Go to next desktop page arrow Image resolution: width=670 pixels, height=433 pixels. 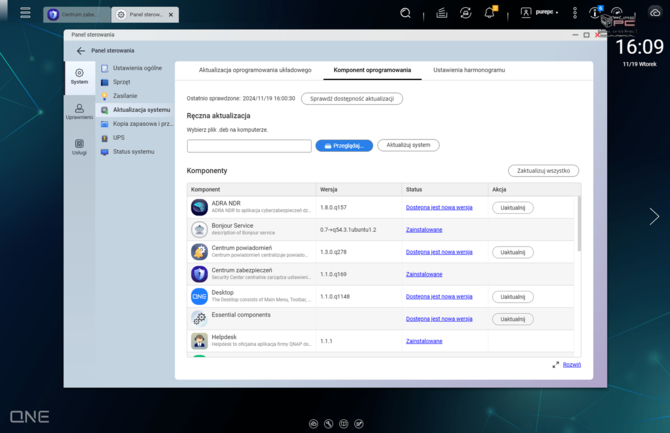654,216
